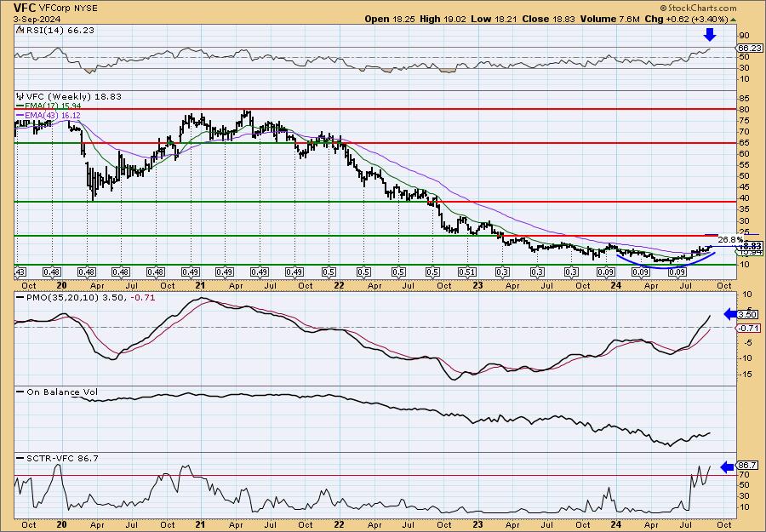Viewport: 766px width, 532px height.
Task: Open the StockCharts.com copyright label
Action: click(x=698, y=9)
